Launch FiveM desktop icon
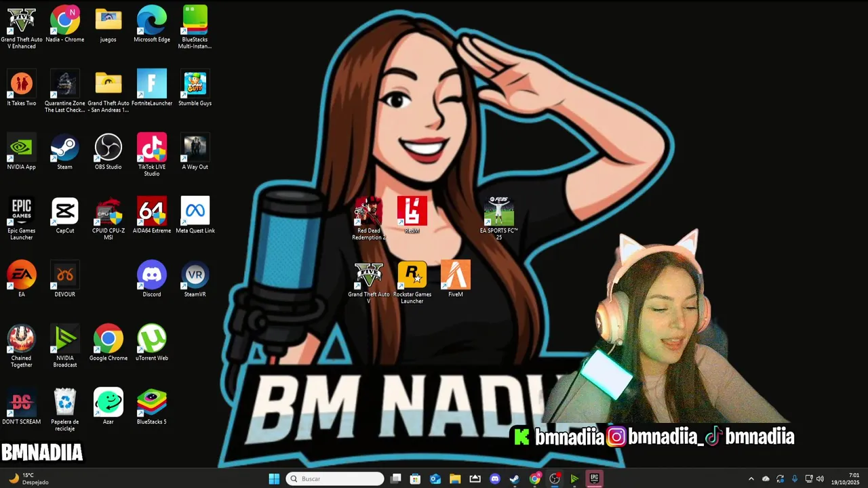868x488 pixels. (x=456, y=279)
